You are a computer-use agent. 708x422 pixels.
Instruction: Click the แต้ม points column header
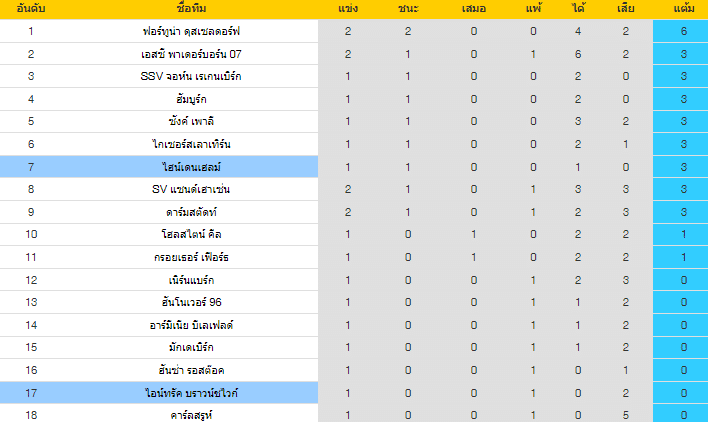pyautogui.click(x=684, y=8)
